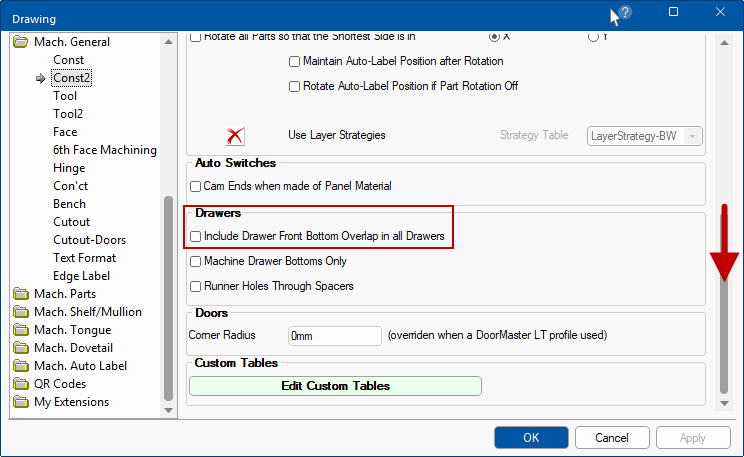Viewport: 744px width, 457px height.
Task: Click the My Extensions folder icon
Action: coord(21,402)
